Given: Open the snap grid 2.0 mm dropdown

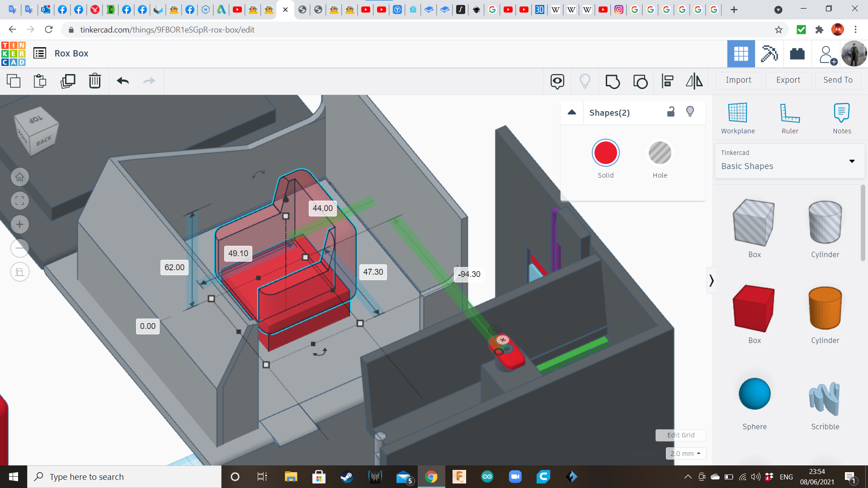Looking at the screenshot, I should (x=685, y=453).
